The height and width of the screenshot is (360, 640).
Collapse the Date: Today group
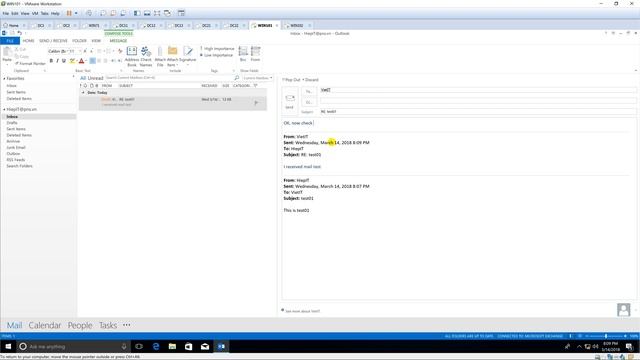pos(83,93)
